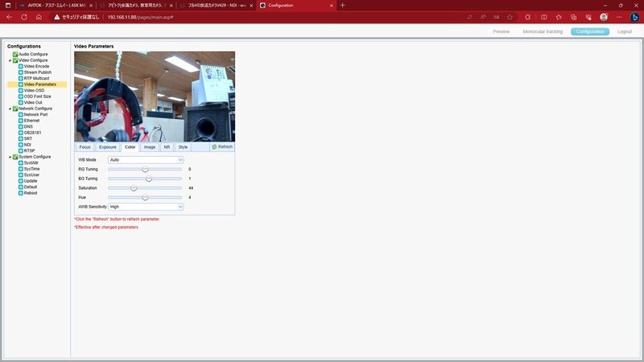Viewport: 644px width, 362px height.
Task: Switch to the Focus tab
Action: [85, 147]
